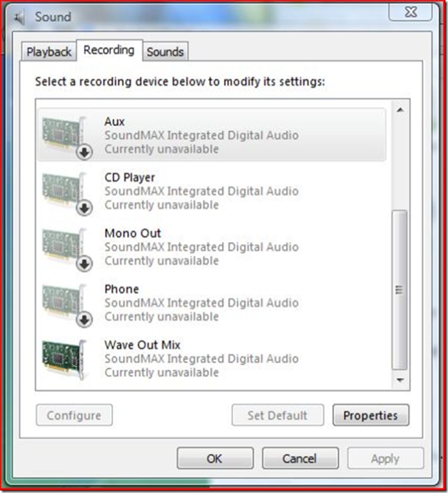
Task: Confirm with the OK button
Action: (x=215, y=458)
